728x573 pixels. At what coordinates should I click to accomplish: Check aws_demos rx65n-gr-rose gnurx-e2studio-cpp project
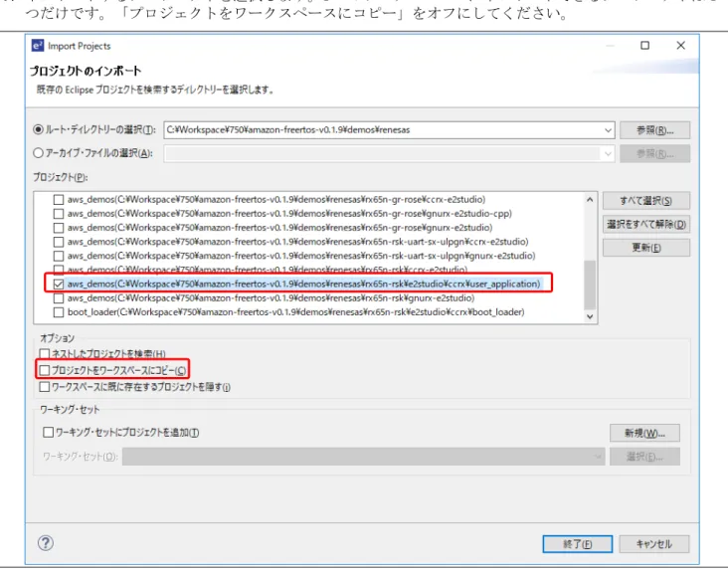tap(59, 214)
